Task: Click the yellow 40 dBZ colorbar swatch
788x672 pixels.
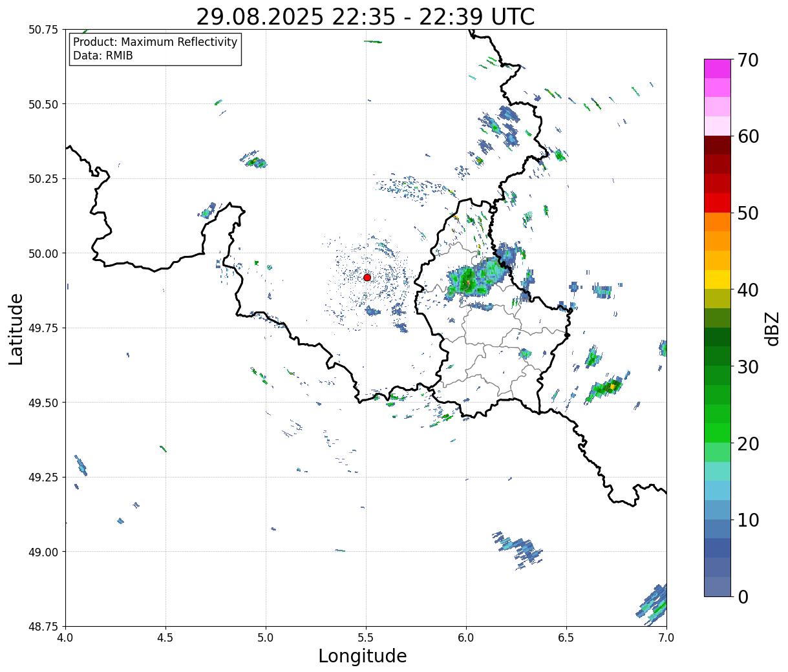Action: 718,280
